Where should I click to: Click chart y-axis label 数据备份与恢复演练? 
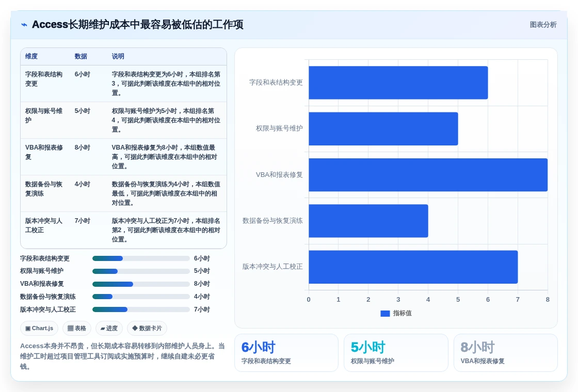pos(272,221)
